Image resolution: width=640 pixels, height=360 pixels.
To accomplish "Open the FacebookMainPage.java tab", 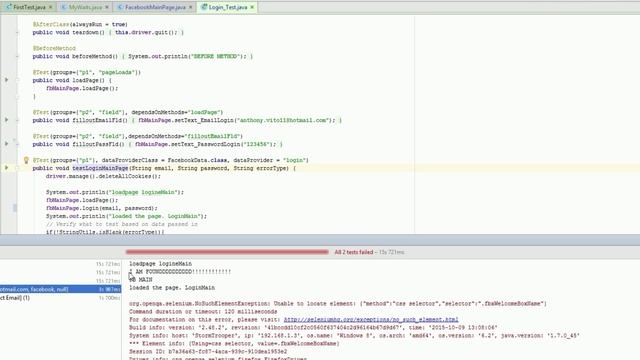I will 155,7.
